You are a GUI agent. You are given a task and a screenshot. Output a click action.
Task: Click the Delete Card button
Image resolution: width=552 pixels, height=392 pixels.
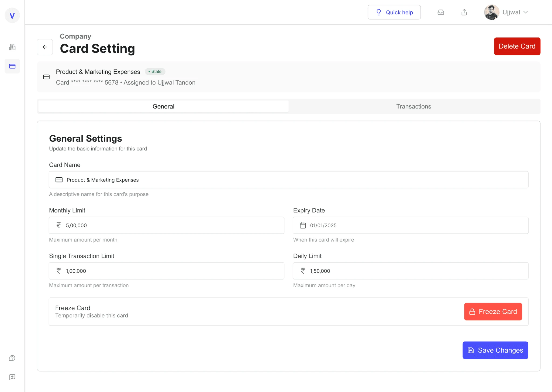(x=517, y=46)
